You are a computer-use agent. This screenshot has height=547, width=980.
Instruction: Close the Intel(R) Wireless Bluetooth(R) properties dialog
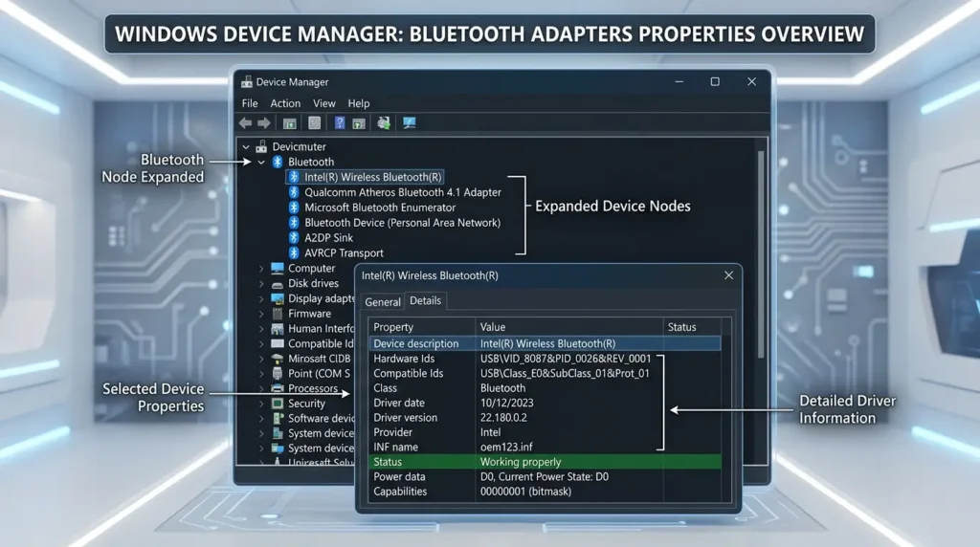point(728,275)
